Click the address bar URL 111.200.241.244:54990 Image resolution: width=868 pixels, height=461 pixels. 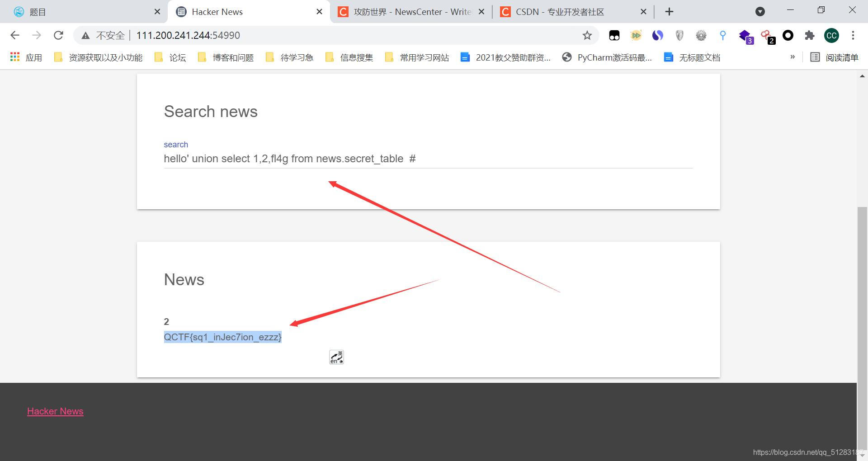[188, 35]
